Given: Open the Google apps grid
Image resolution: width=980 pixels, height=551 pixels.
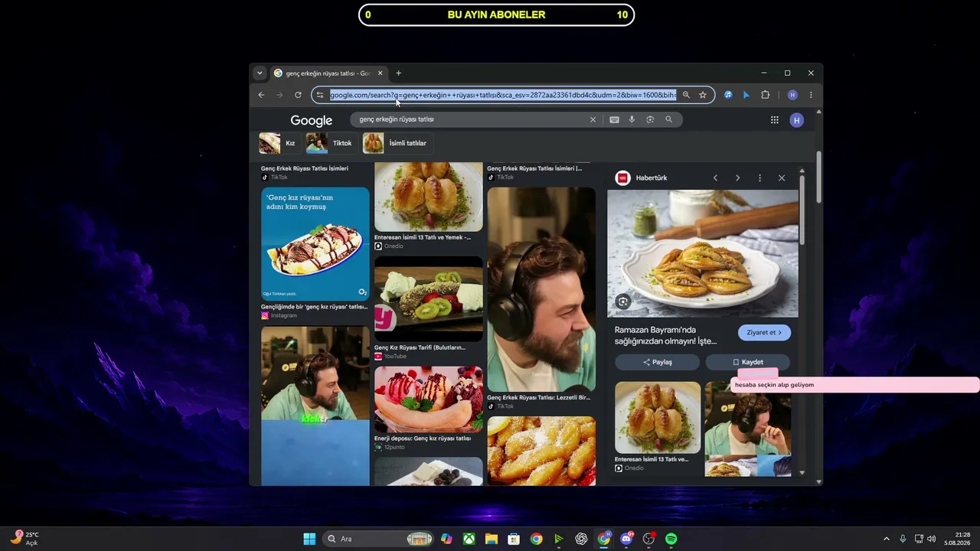Looking at the screenshot, I should click(x=775, y=120).
